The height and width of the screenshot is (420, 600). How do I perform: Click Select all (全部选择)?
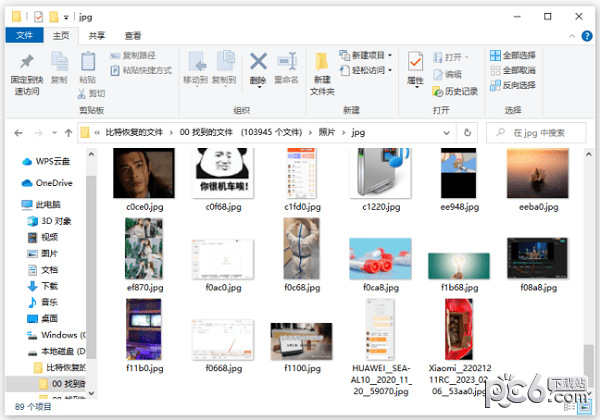coord(512,55)
